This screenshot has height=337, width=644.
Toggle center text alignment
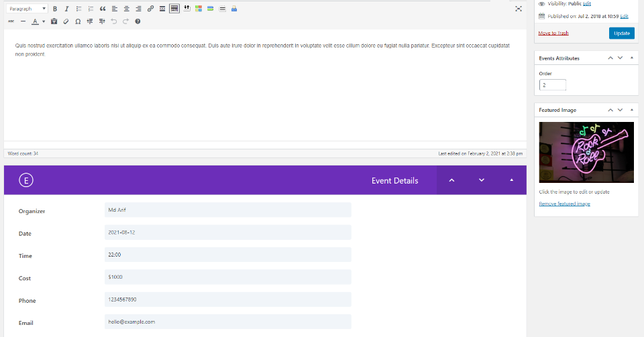pos(126,9)
